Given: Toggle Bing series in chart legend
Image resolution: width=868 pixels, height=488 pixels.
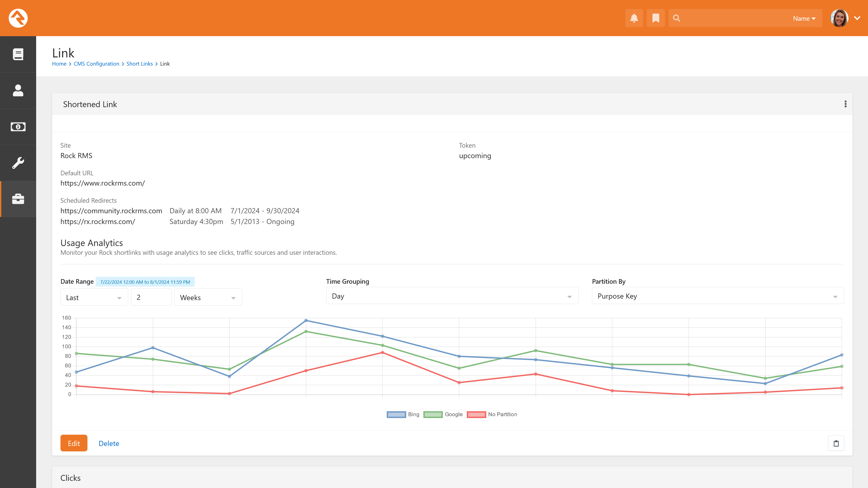Looking at the screenshot, I should [403, 414].
